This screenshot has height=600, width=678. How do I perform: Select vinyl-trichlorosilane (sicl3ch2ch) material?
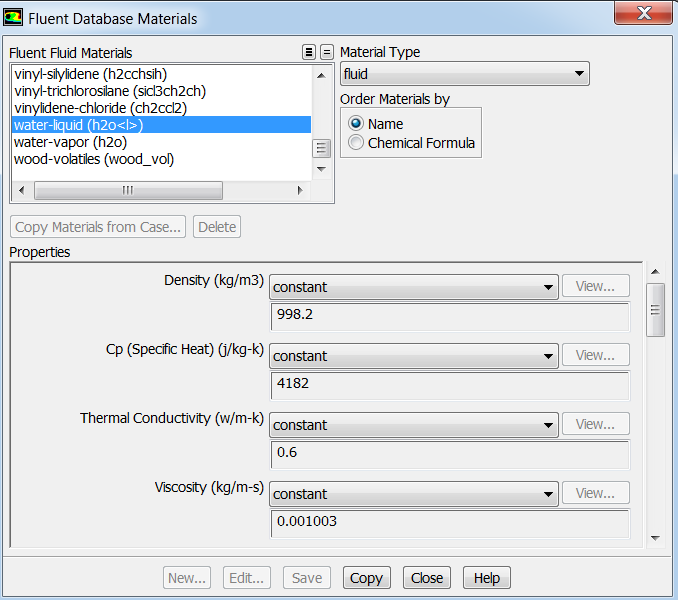click(x=161, y=91)
